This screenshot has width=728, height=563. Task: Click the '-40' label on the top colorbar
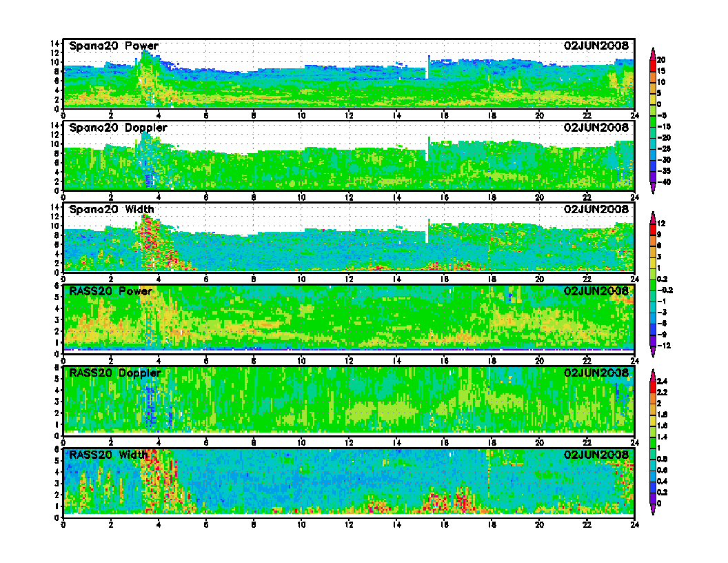coord(664,182)
